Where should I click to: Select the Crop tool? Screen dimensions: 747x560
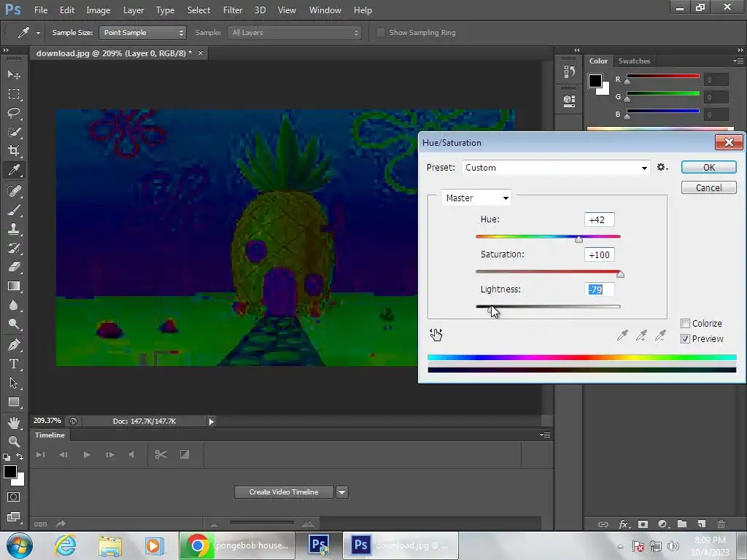[x=14, y=151]
